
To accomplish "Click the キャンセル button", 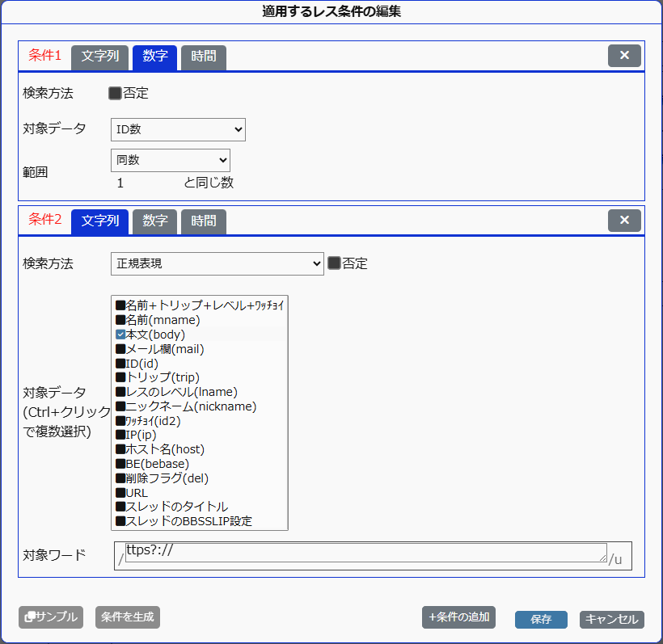I will click(610, 619).
